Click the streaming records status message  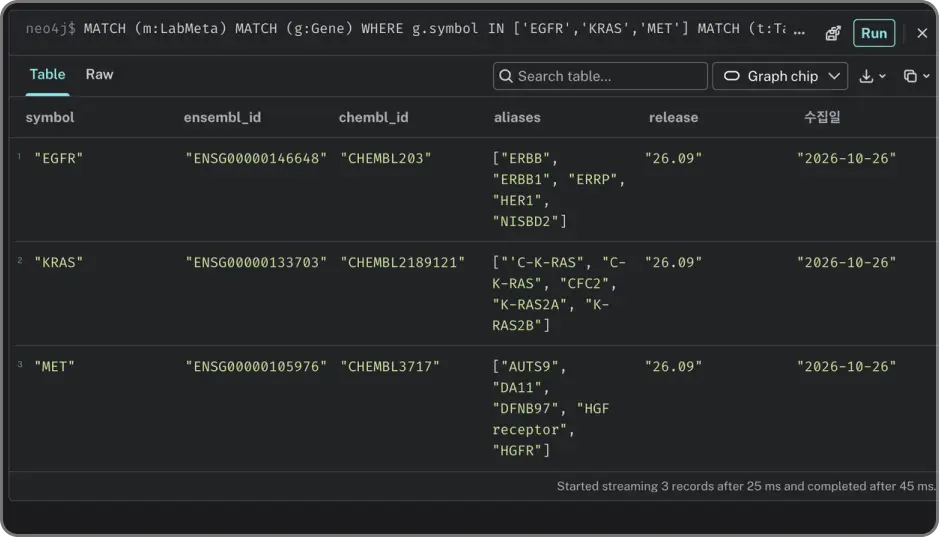point(746,486)
